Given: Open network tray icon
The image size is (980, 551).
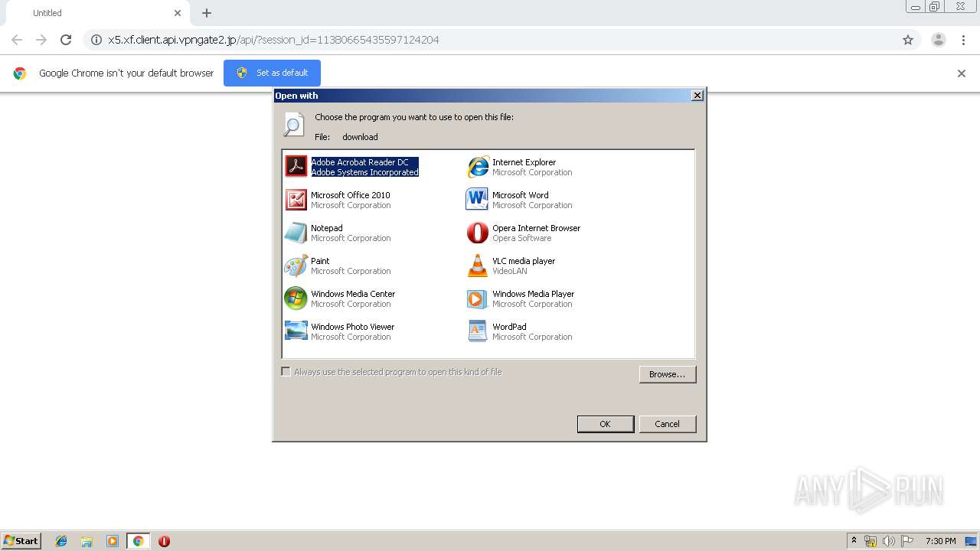Looking at the screenshot, I should pyautogui.click(x=871, y=541).
